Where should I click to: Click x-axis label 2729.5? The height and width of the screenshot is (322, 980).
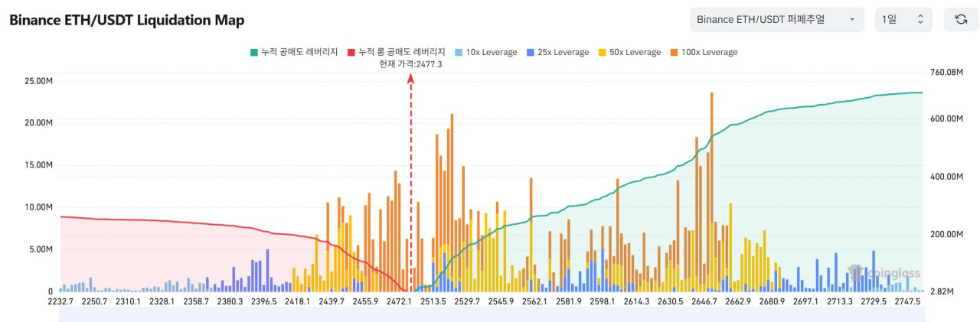click(873, 301)
